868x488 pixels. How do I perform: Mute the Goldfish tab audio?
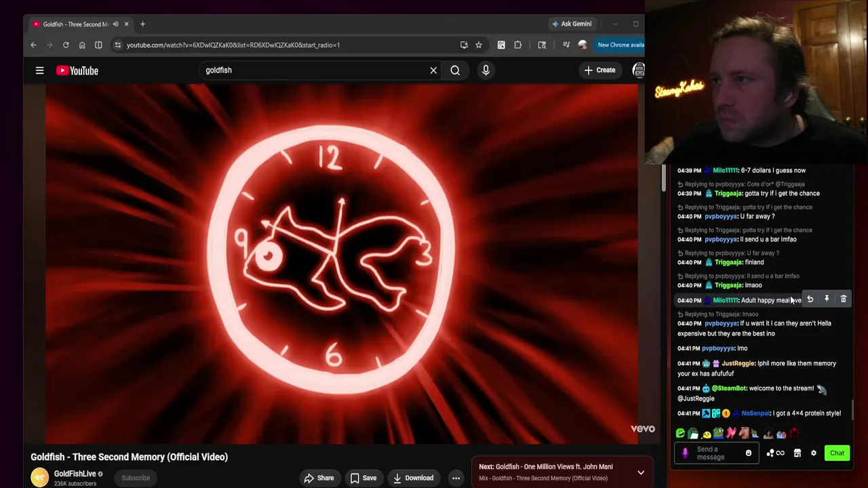[115, 24]
